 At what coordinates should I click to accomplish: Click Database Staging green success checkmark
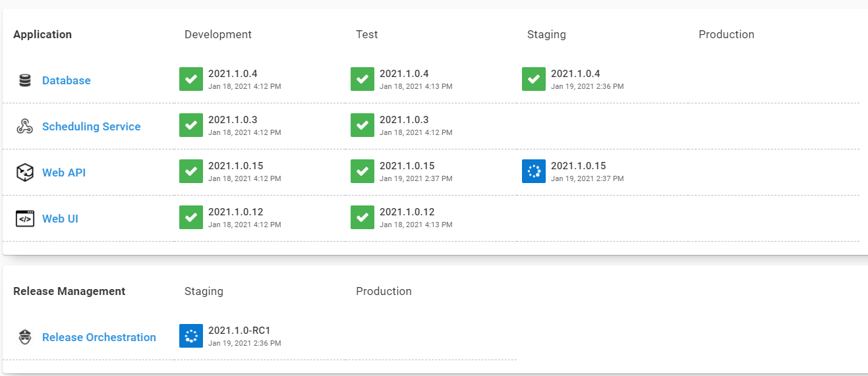[x=534, y=79]
